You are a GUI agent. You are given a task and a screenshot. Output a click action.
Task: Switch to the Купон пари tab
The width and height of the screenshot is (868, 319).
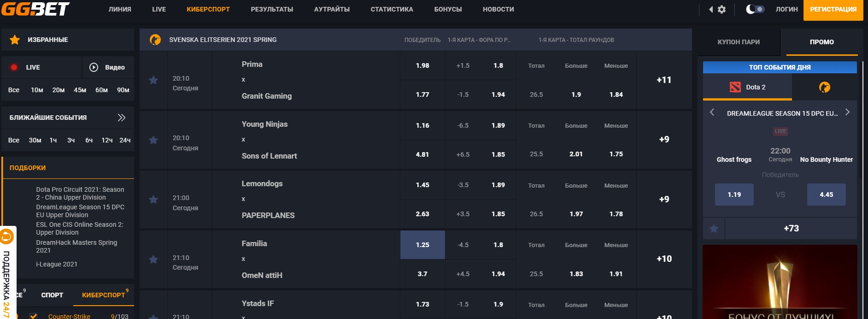coord(738,42)
